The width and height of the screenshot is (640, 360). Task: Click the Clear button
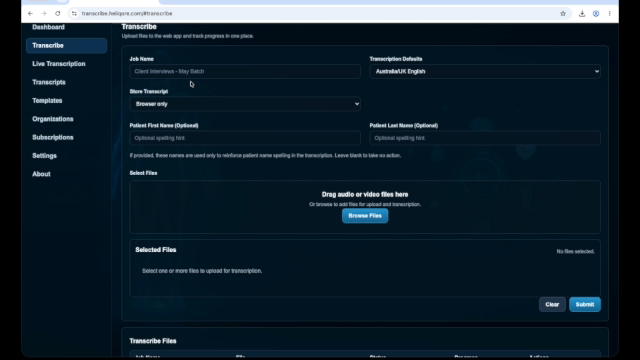(x=552, y=304)
